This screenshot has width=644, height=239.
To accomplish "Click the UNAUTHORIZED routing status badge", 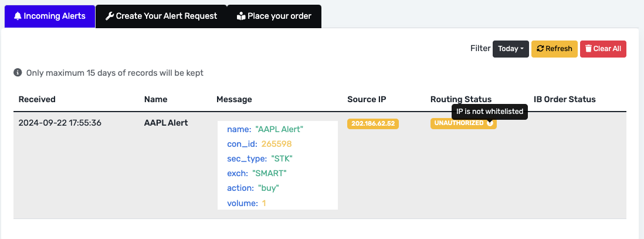I will [463, 123].
